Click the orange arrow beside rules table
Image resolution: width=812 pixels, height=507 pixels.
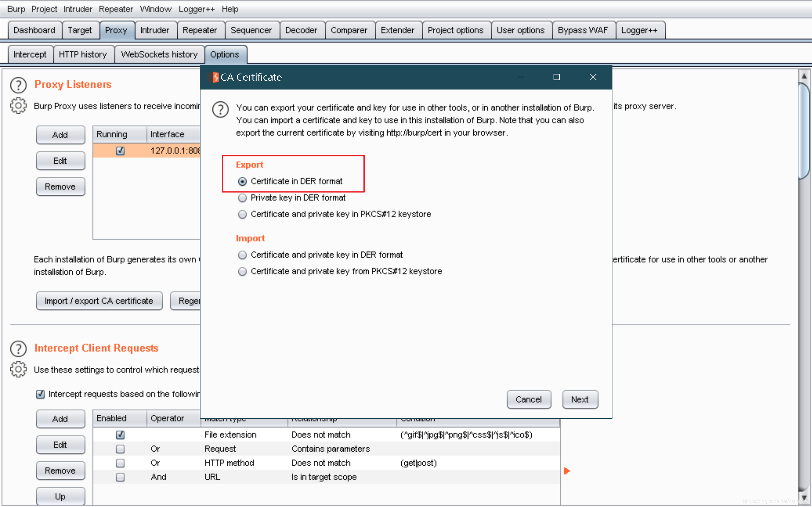point(567,471)
